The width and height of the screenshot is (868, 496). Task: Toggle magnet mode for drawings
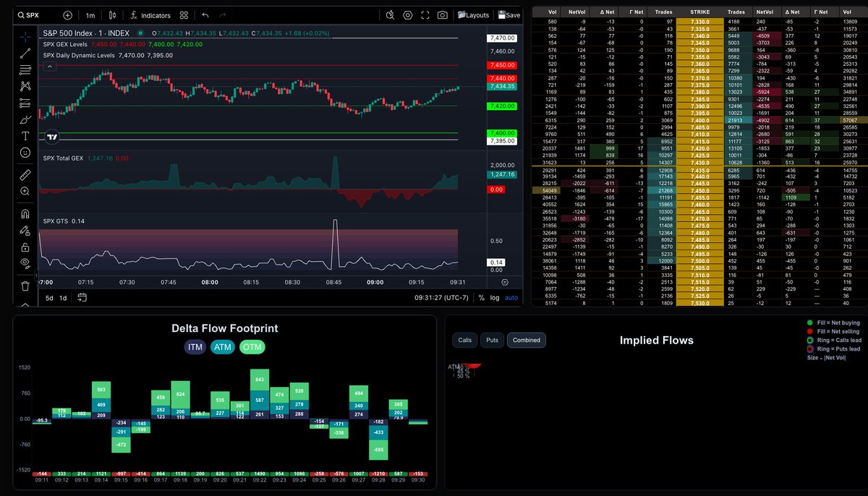click(25, 213)
